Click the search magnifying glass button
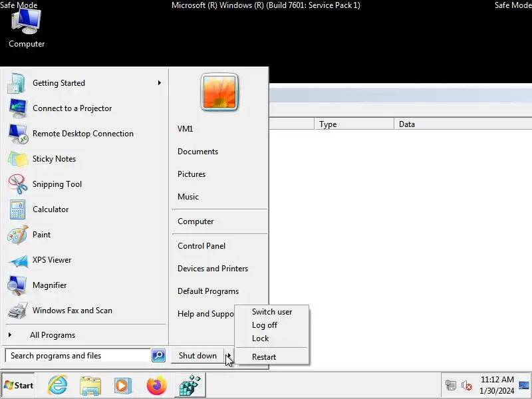 158,356
